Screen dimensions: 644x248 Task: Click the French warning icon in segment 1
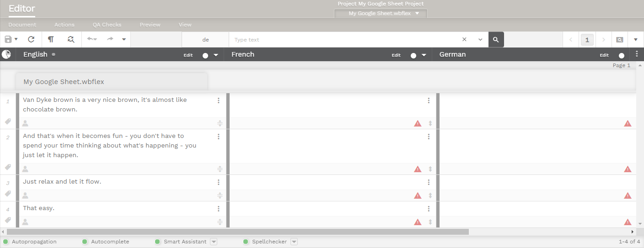tap(418, 123)
